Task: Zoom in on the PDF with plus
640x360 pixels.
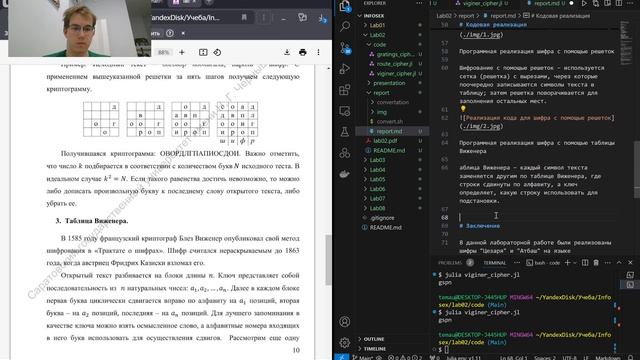Action: click(182, 52)
